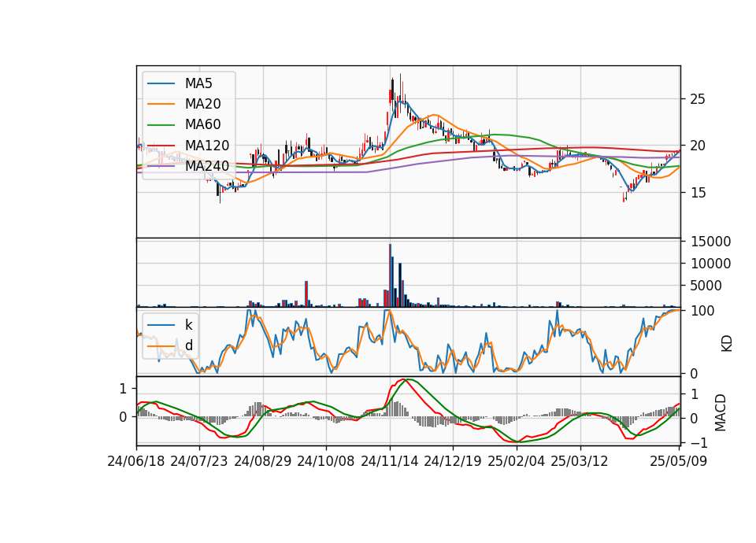The width and height of the screenshot is (756, 543).
Task: Click the MA60 legend label
Action: click(x=203, y=125)
